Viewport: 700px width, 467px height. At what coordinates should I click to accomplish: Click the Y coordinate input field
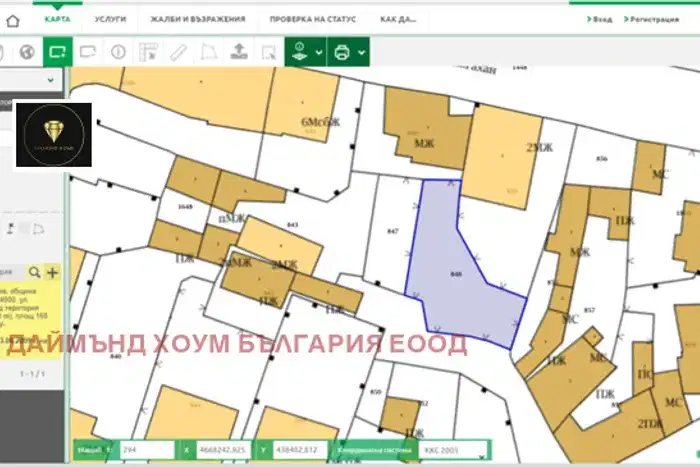tap(300, 450)
